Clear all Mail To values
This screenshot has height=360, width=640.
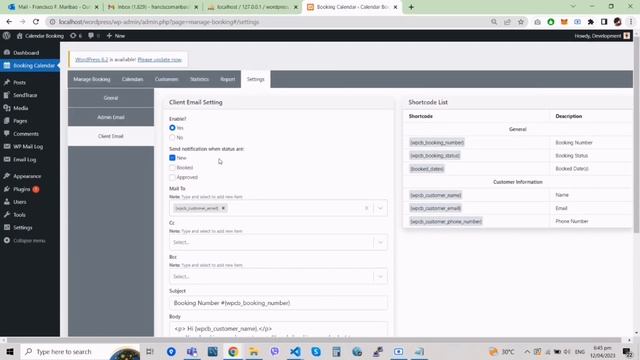tap(366, 208)
